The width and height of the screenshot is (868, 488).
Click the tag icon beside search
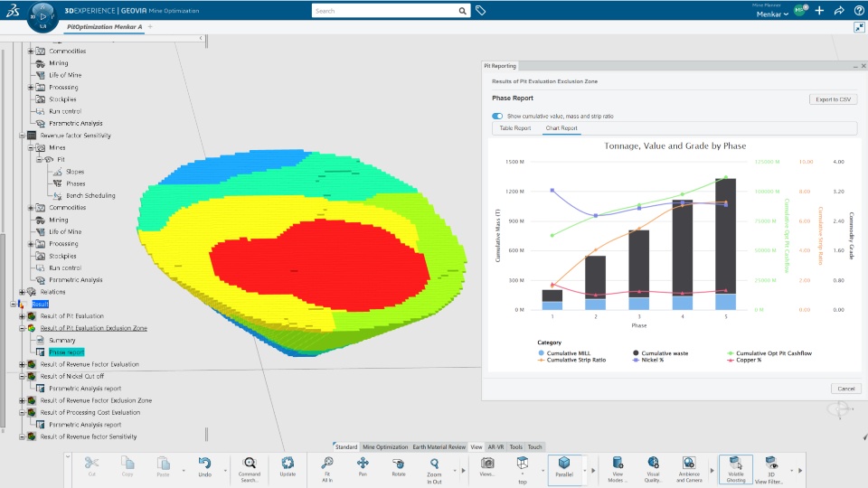(x=480, y=11)
